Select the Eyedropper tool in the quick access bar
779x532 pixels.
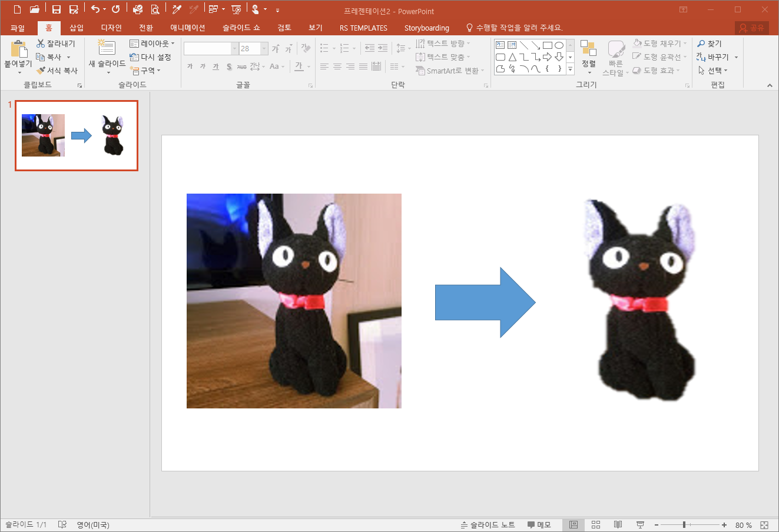(x=177, y=9)
